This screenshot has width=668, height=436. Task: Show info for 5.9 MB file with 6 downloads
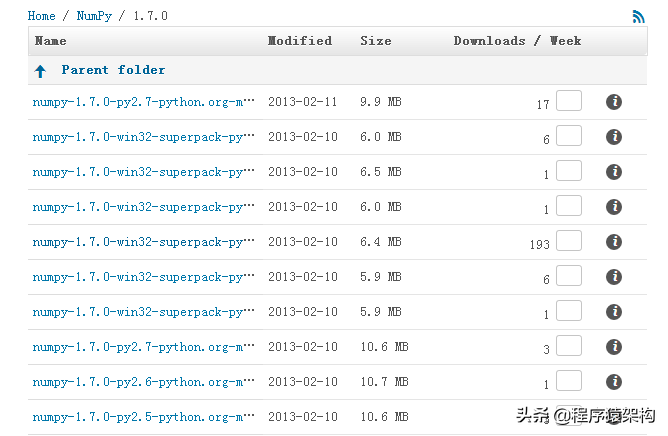(x=613, y=277)
